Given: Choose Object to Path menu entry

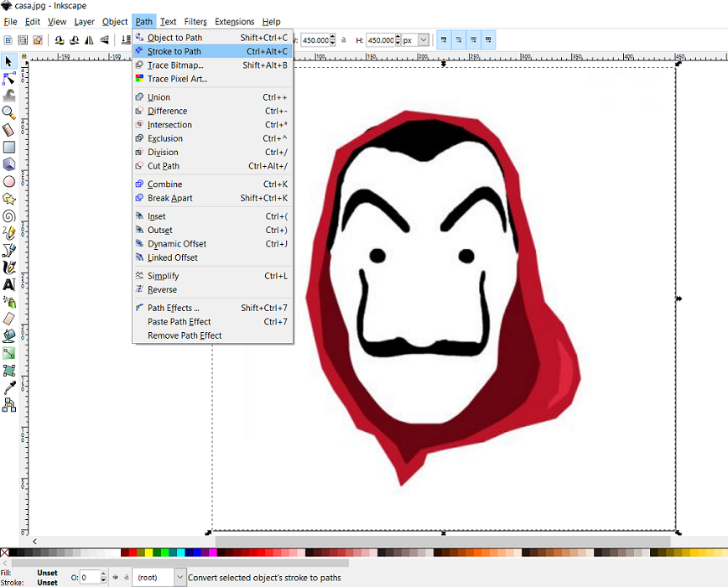Looking at the screenshot, I should coord(213,38).
